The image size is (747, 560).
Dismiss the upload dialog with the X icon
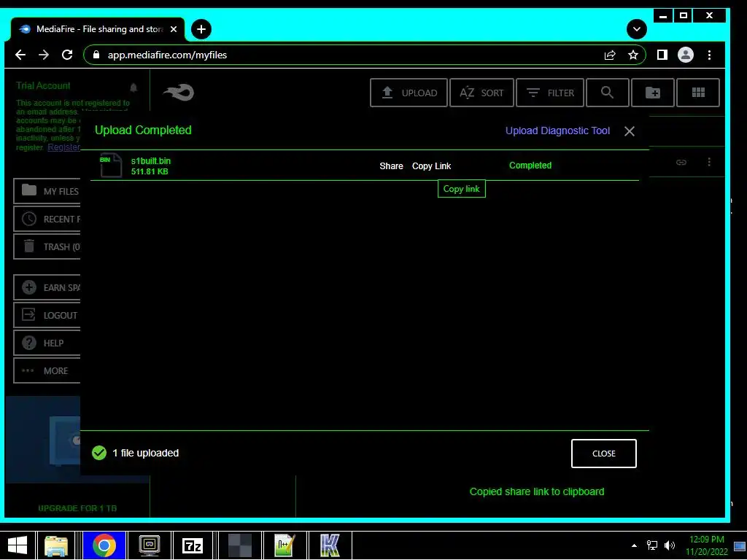pos(630,131)
